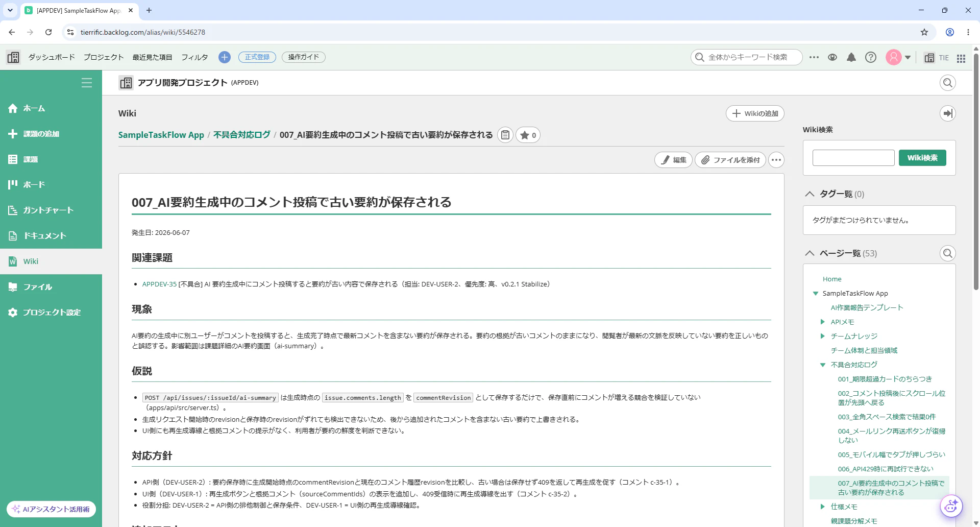
Task: Click the AIアシスタント活用術 button
Action: (51, 509)
